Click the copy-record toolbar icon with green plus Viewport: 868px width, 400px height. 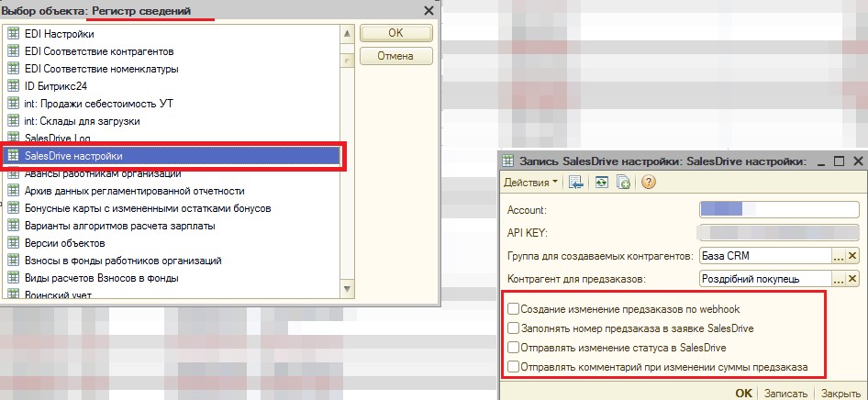[x=623, y=183]
